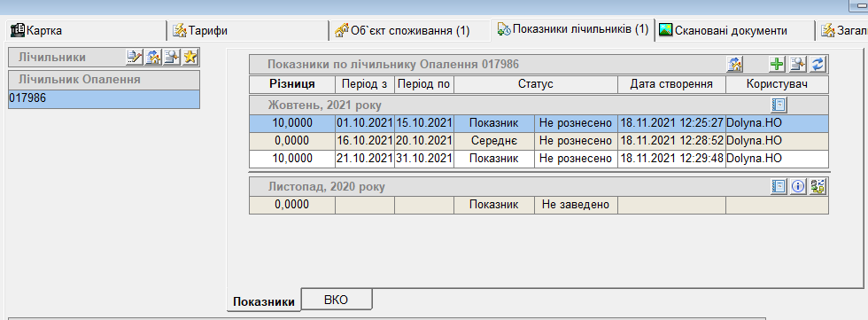Click the Жовтень, 2021 року group header
The image size is (868, 320).
(539, 105)
